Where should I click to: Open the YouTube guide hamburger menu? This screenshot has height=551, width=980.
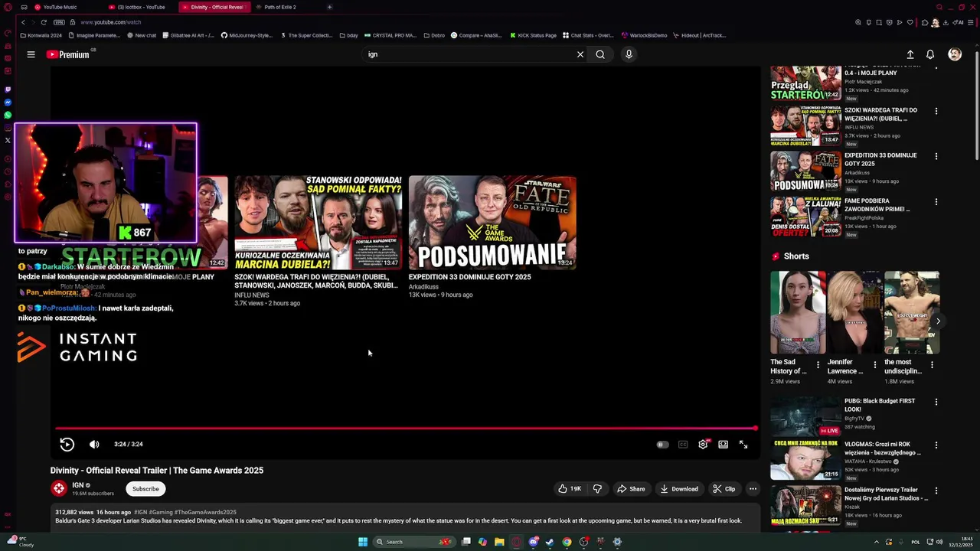point(31,54)
